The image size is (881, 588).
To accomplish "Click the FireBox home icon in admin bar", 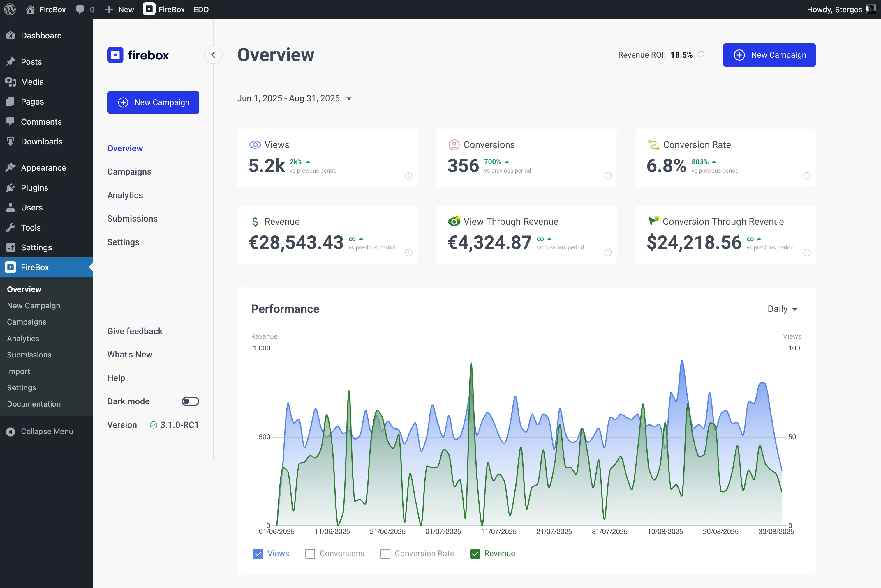I will click(x=30, y=9).
